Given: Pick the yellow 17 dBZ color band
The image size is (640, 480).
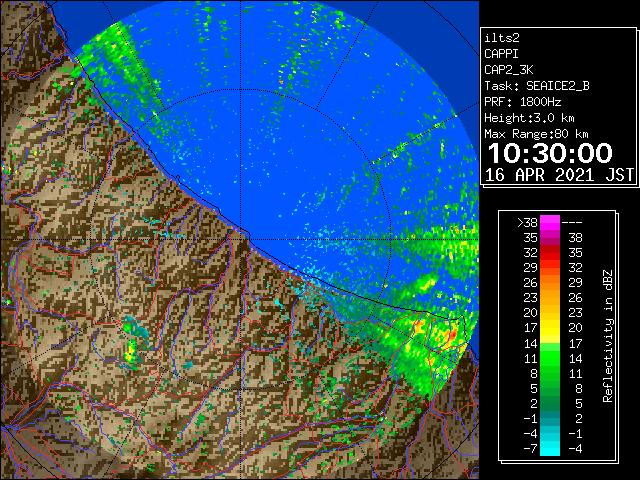Looking at the screenshot, I should pyautogui.click(x=550, y=328).
